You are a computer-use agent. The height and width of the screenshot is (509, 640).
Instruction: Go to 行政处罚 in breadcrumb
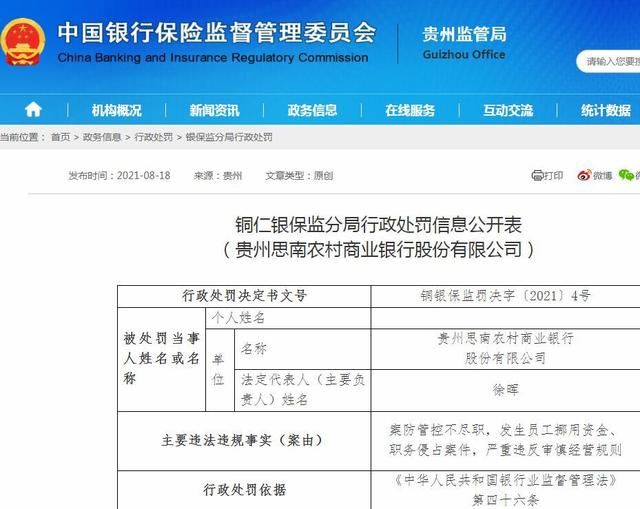pos(153,137)
